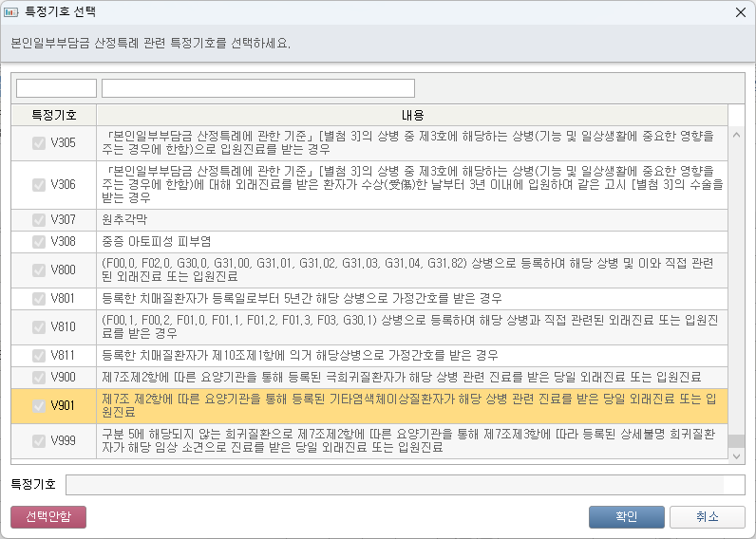Toggle the V999 checkbox
Screen dimensions: 756x539
[39, 440]
